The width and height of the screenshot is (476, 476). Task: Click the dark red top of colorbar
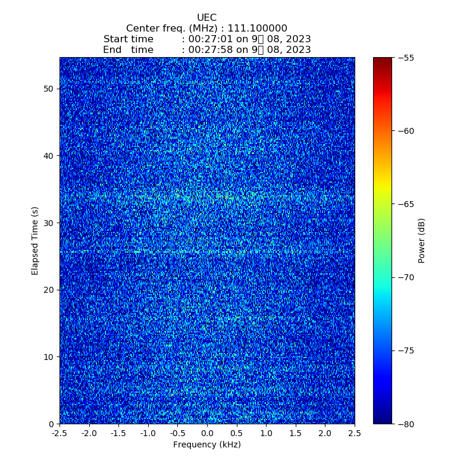point(383,61)
